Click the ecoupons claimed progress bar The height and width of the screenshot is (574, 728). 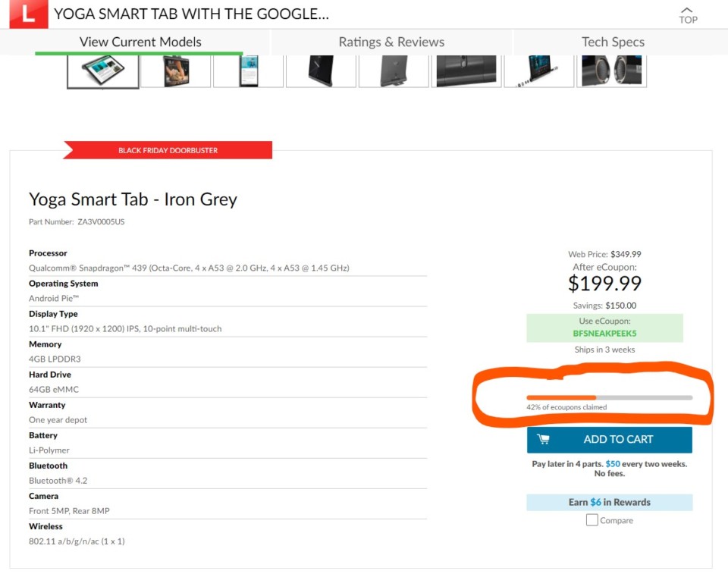coord(609,397)
